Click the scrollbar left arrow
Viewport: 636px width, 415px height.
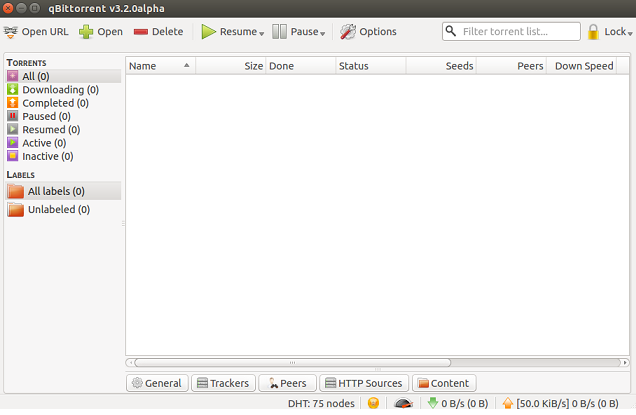130,362
